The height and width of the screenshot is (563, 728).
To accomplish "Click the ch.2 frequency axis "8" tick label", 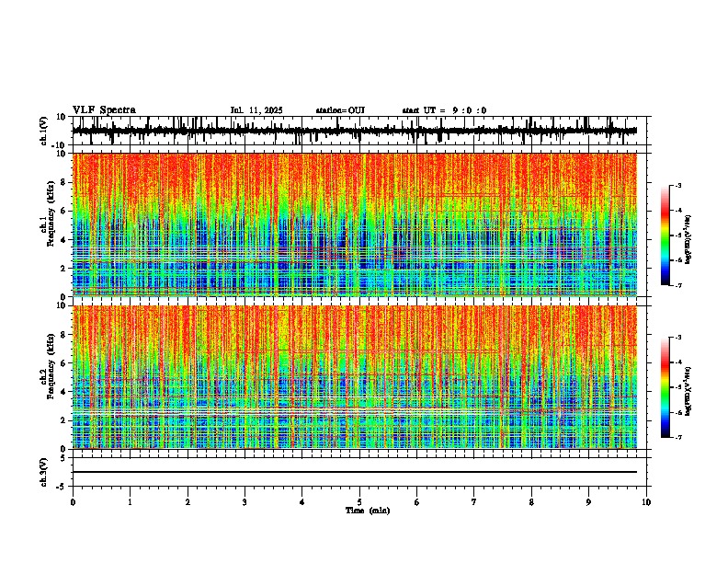I will point(64,335).
